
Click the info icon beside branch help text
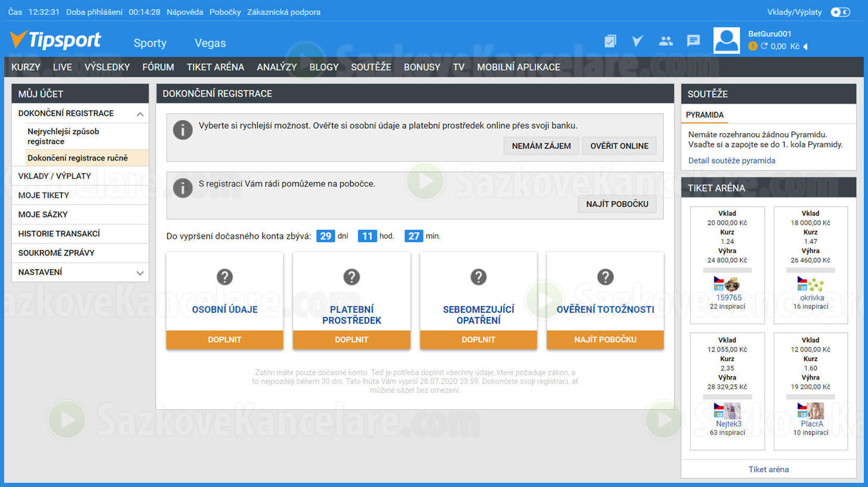(183, 187)
